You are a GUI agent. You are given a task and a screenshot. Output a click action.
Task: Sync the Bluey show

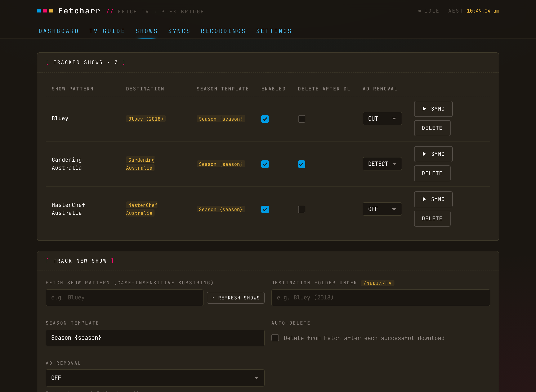click(x=433, y=109)
